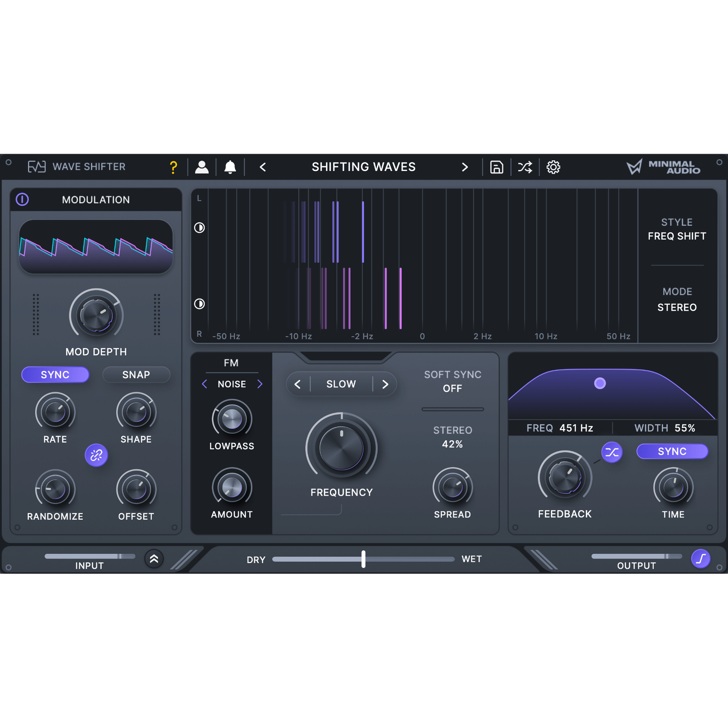Click the left dotted mod meter
728x728 pixels.
(x=36, y=314)
